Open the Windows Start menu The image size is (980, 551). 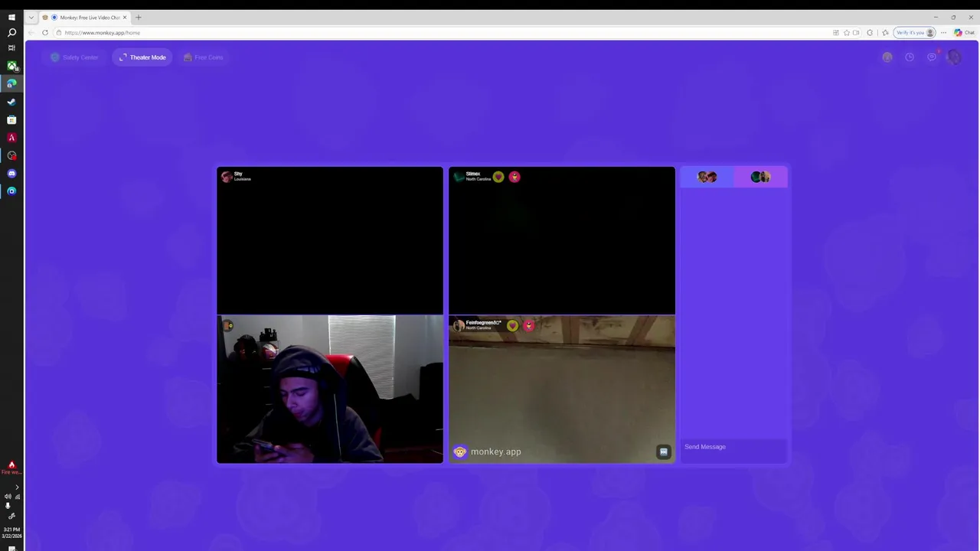[x=11, y=17]
